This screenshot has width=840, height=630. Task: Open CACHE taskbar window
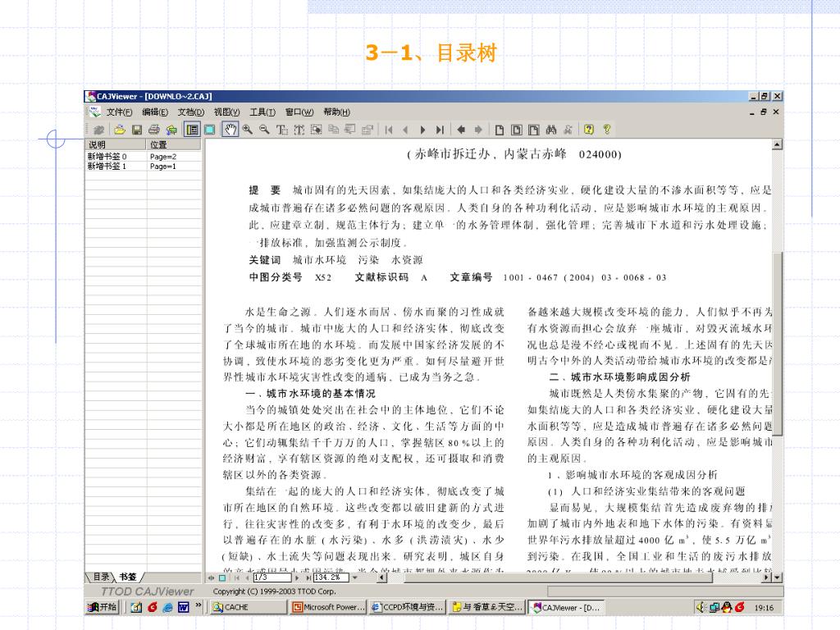point(248,607)
